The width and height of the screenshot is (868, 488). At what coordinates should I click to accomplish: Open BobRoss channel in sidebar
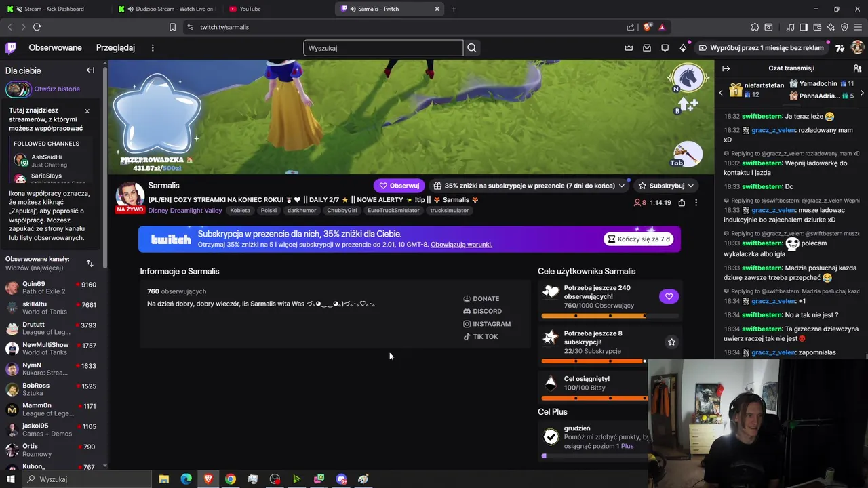[x=51, y=390]
